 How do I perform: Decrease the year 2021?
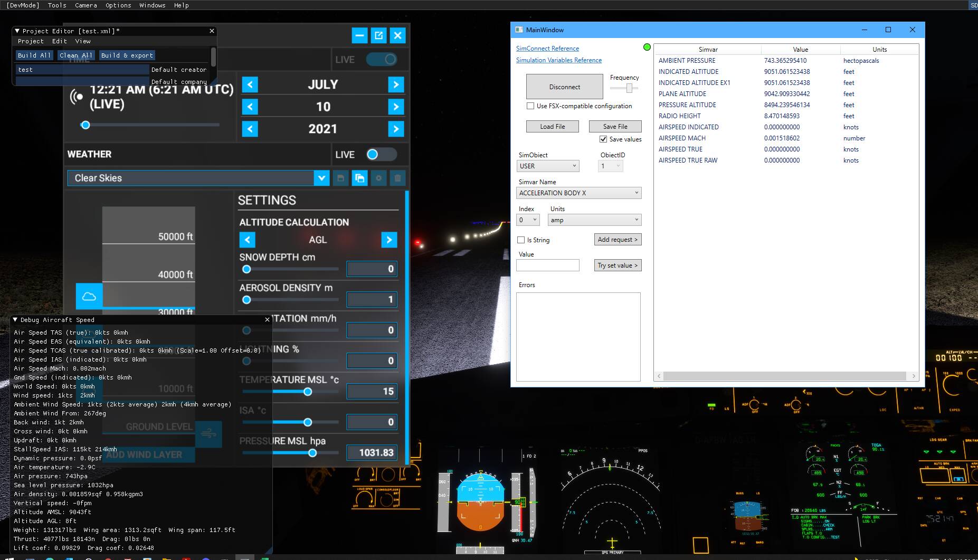(250, 129)
